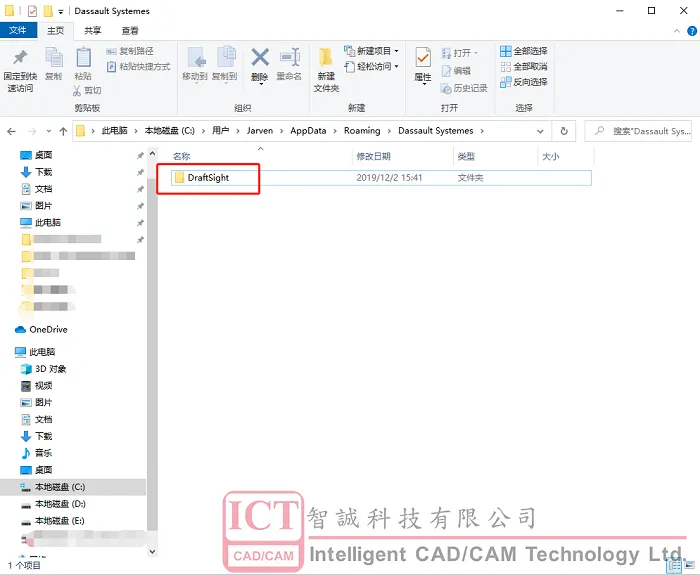Click the Up one level arrow
The height and width of the screenshot is (575, 700).
click(x=63, y=131)
